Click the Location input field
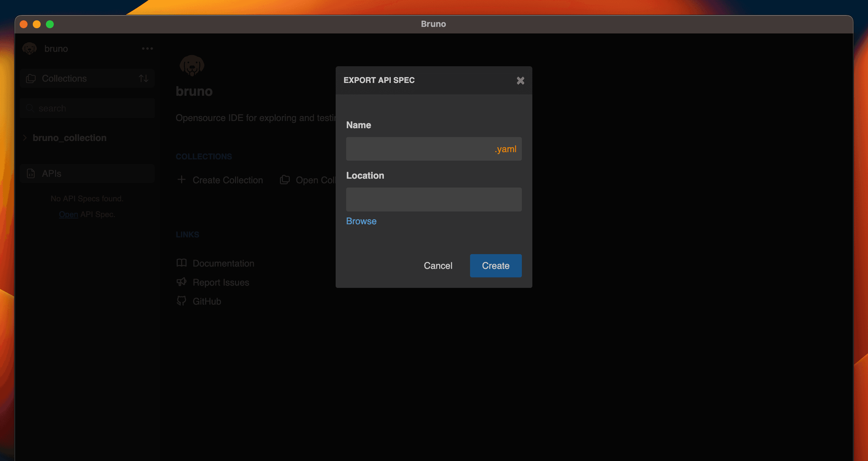The image size is (868, 461). pyautogui.click(x=434, y=199)
